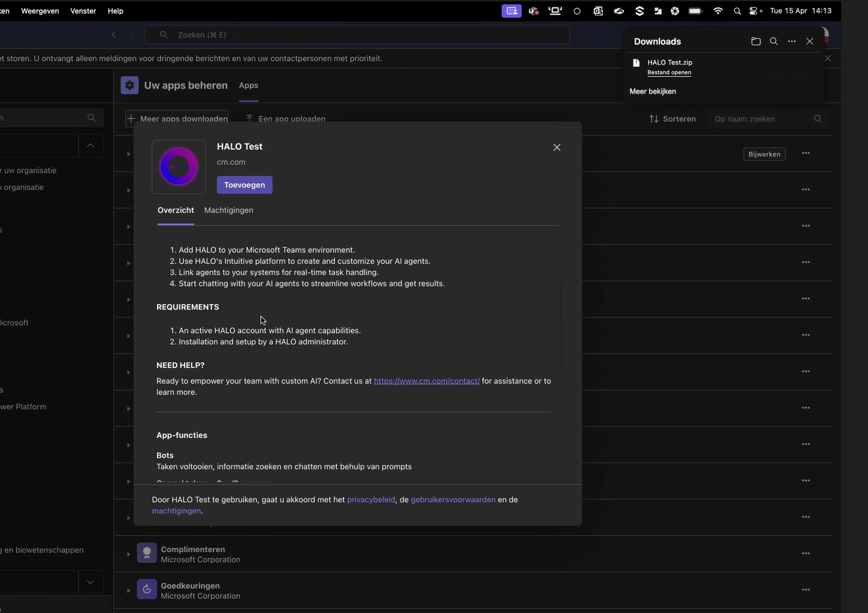Click the battery status icon
The height and width of the screenshot is (613, 868).
(695, 11)
